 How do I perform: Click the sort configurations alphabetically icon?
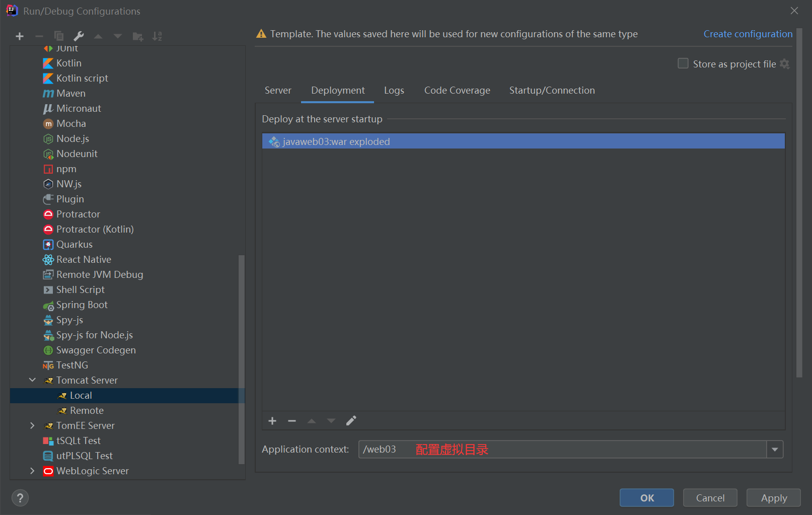coord(157,36)
